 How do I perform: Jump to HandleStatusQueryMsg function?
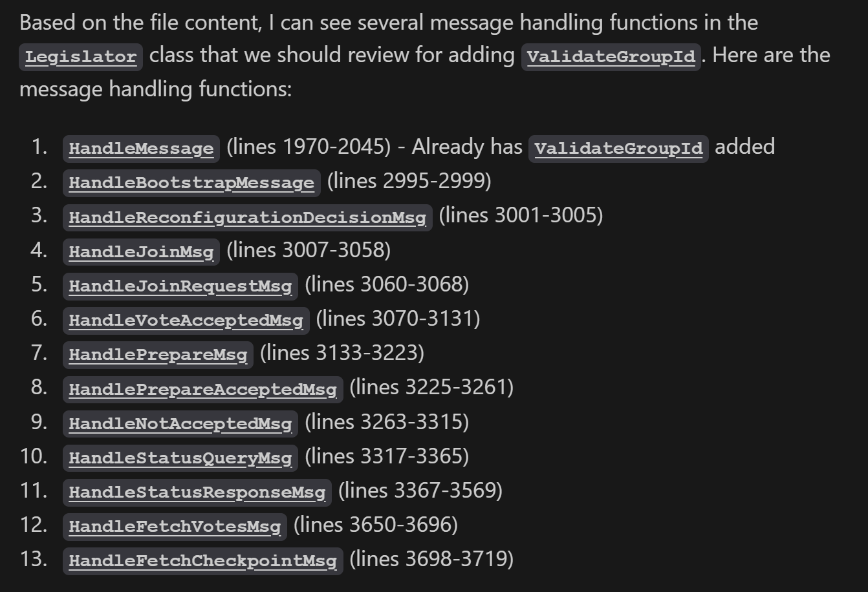(180, 458)
